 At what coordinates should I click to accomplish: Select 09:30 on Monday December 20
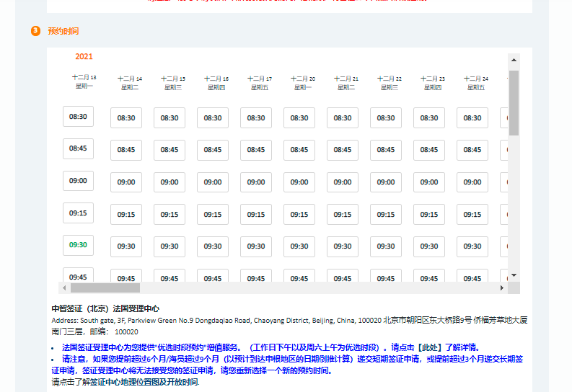[299, 246]
